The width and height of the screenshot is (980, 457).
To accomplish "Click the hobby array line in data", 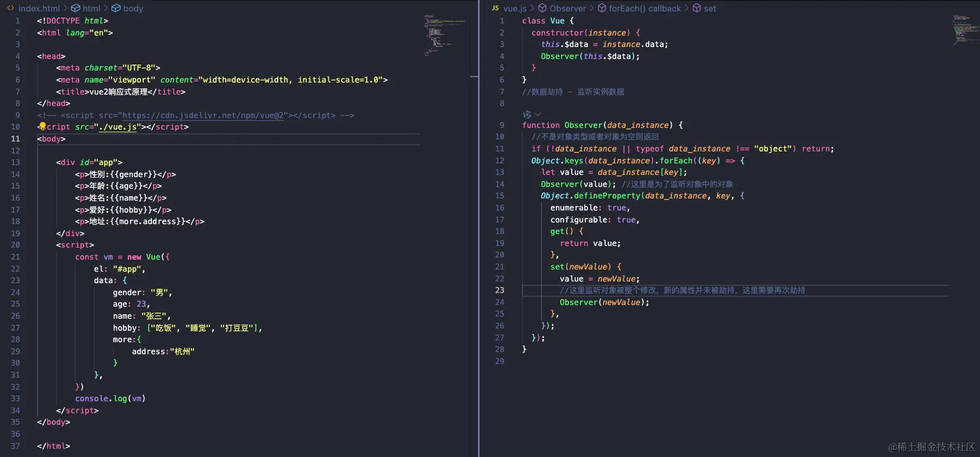I will (x=187, y=328).
